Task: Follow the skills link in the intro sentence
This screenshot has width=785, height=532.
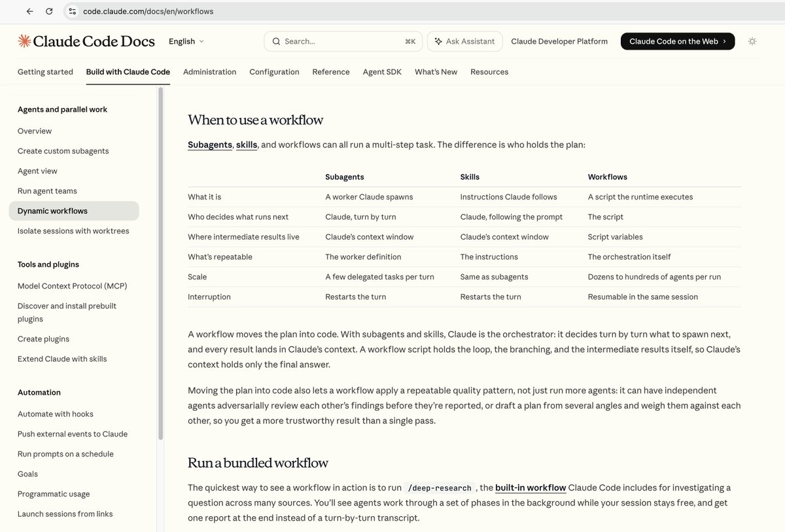Action: point(247,145)
